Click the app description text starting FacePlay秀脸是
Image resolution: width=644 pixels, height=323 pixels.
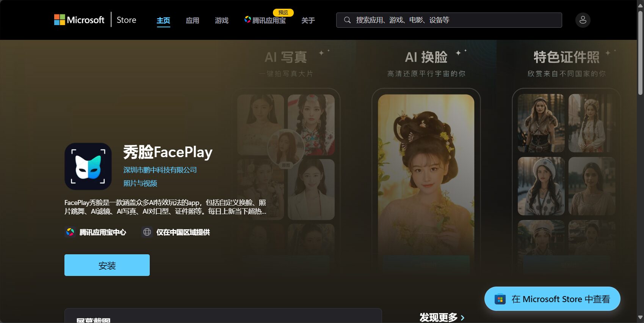(x=165, y=207)
